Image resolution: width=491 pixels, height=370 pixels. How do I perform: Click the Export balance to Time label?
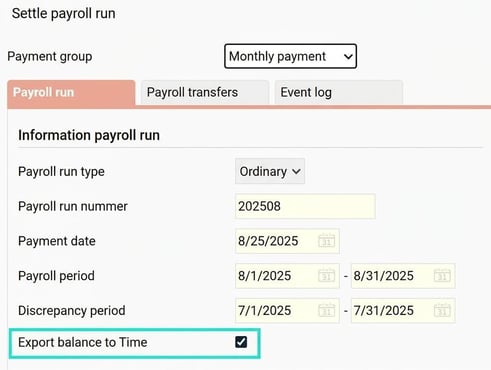[x=83, y=342]
